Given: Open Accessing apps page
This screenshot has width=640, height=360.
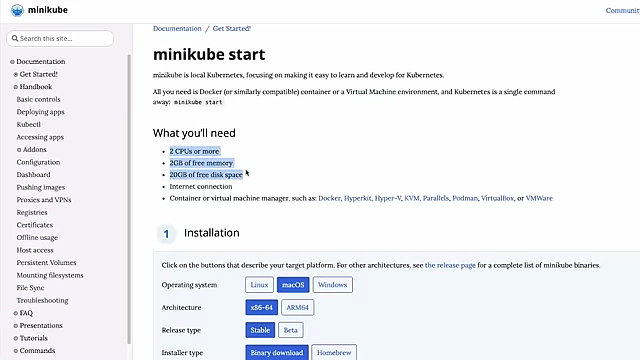Looking at the screenshot, I should click(40, 137).
